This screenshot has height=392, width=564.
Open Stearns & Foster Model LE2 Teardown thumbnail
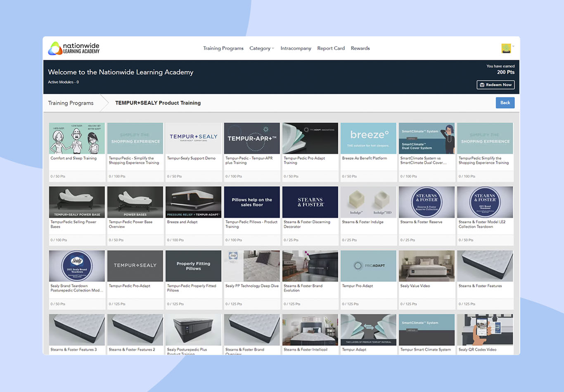(485, 202)
